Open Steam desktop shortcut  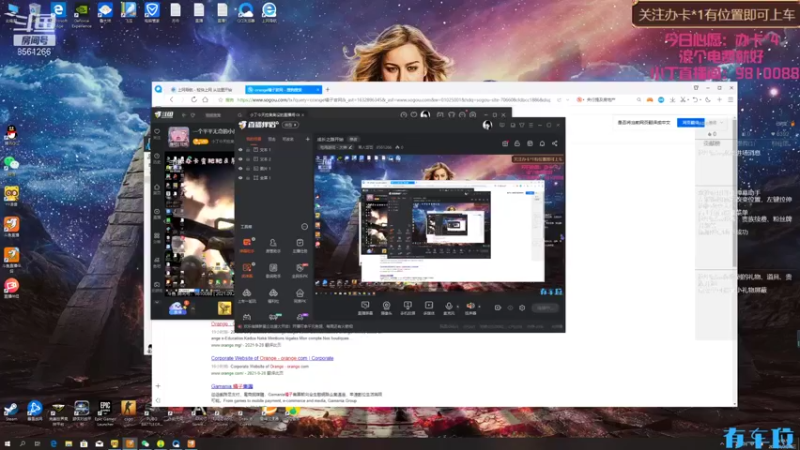point(11,411)
